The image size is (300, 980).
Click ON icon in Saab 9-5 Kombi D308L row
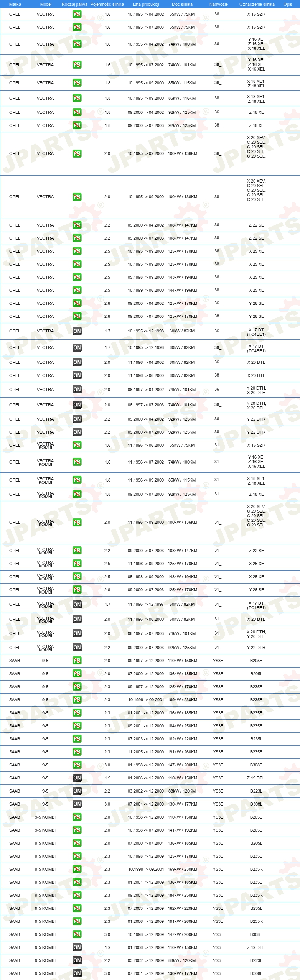point(77,973)
